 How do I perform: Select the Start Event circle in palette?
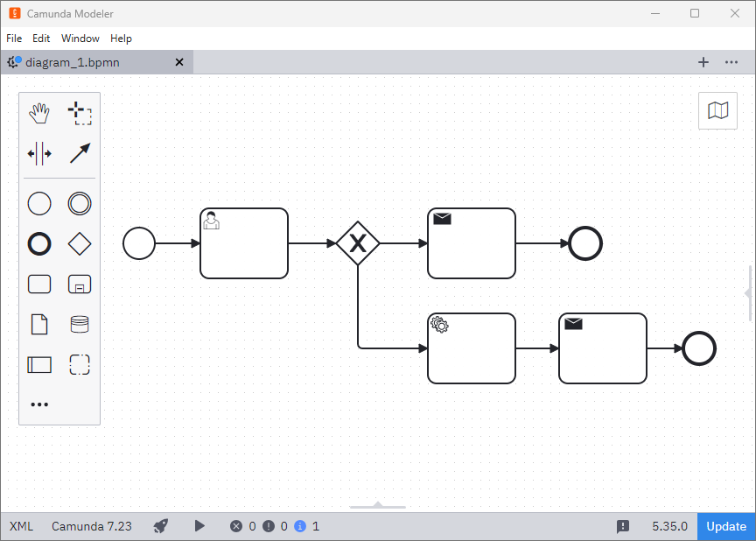pyautogui.click(x=39, y=204)
